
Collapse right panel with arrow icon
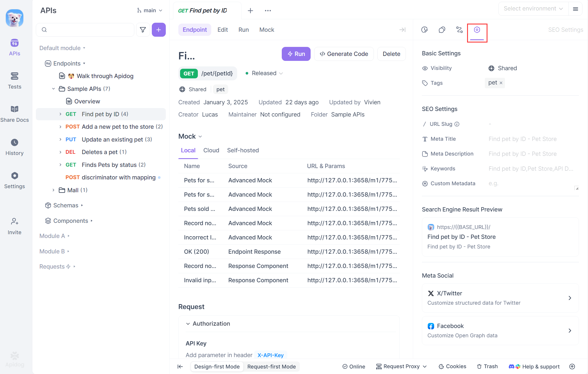tap(402, 30)
